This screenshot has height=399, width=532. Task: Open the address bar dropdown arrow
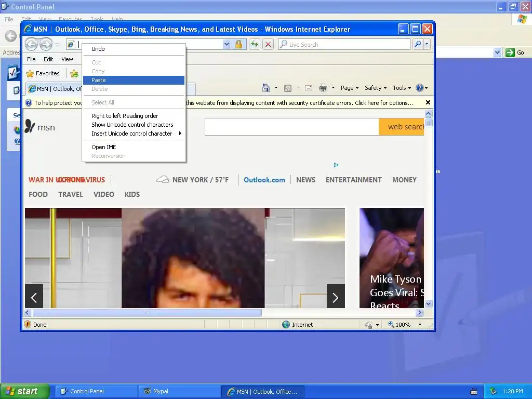(x=227, y=45)
